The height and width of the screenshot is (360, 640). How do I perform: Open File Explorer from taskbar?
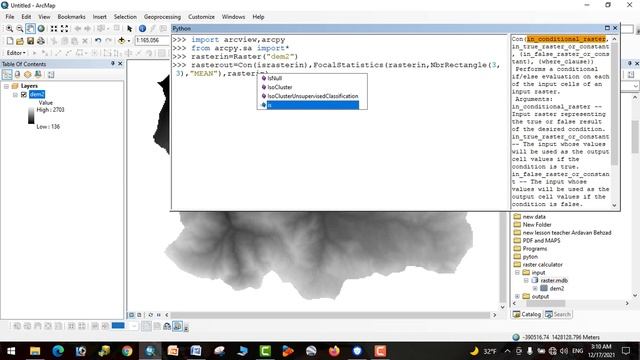tap(35, 351)
